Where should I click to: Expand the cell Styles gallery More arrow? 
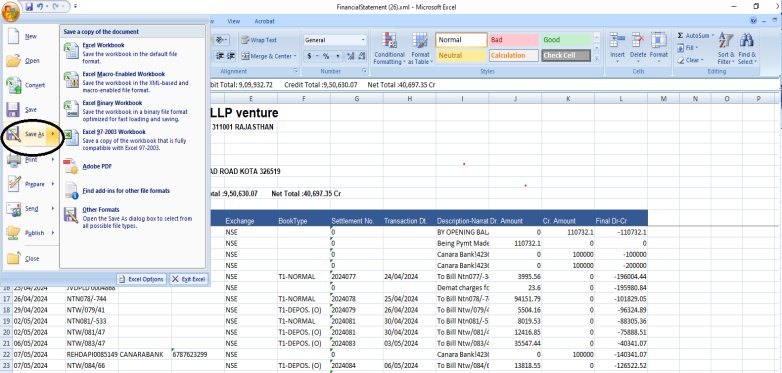pos(596,58)
